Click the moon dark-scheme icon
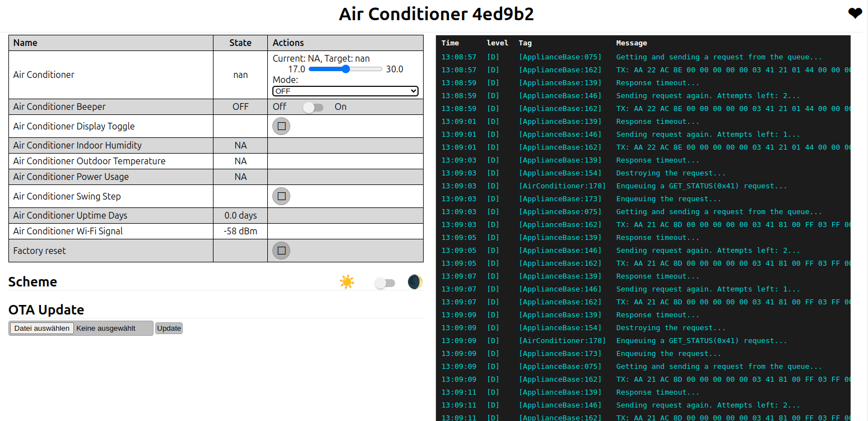Screen dimensions: 868x421 point(415,282)
